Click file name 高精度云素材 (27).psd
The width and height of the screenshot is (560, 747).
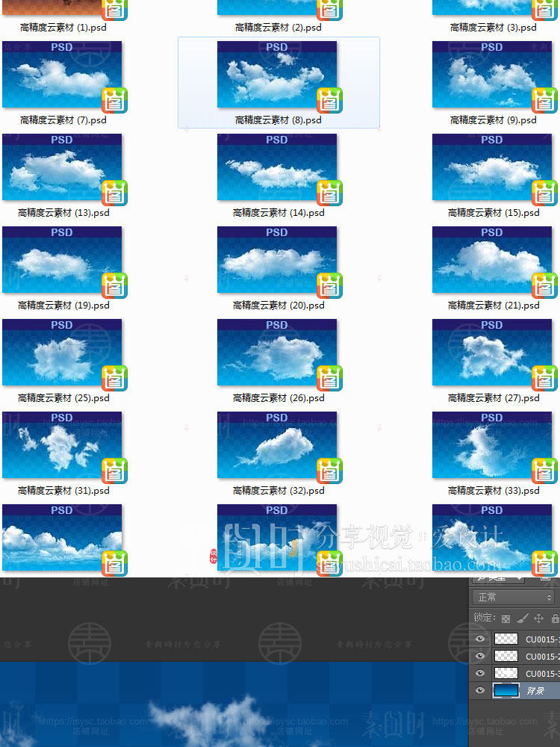click(x=494, y=398)
